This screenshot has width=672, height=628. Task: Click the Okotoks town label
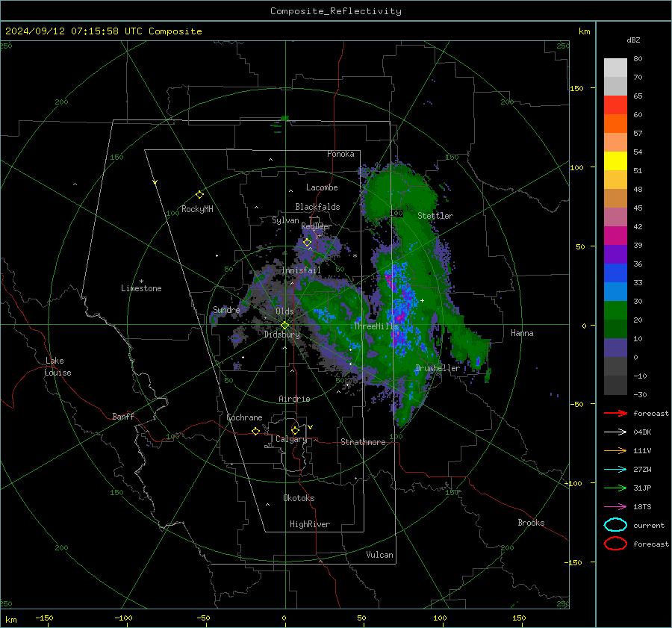[299, 498]
